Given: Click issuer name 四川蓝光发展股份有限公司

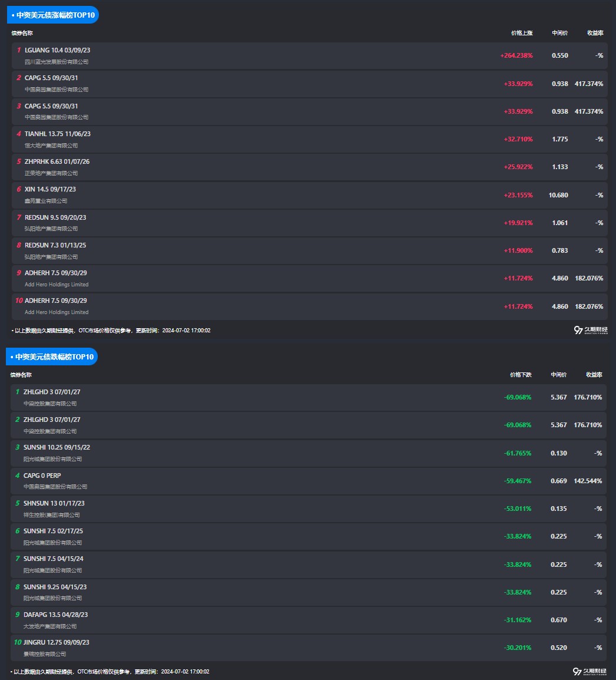Looking at the screenshot, I should [x=57, y=62].
